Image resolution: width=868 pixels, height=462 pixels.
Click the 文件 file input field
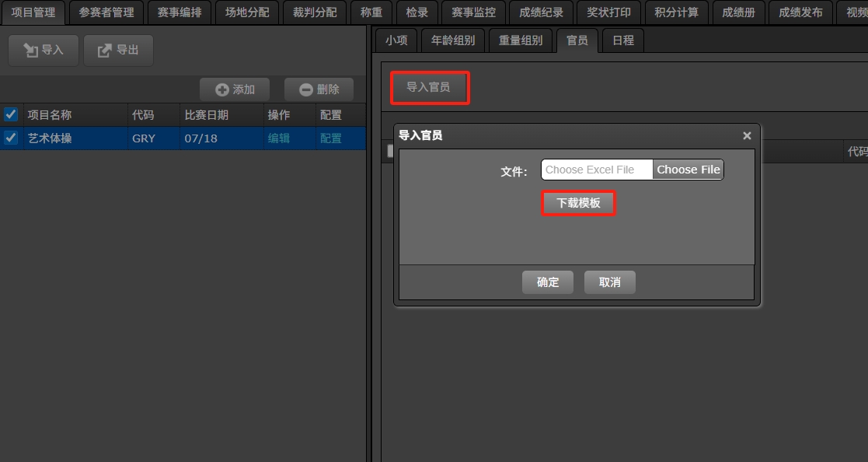click(x=596, y=169)
